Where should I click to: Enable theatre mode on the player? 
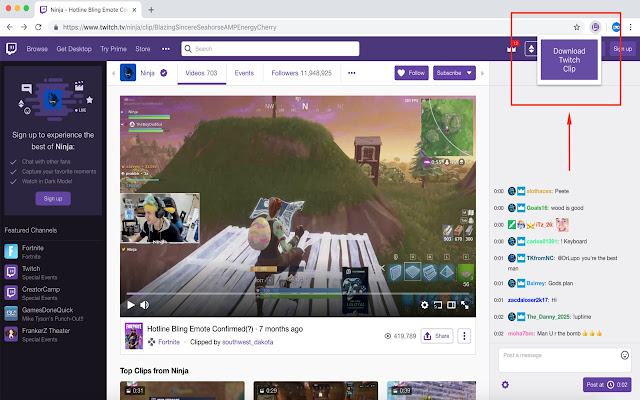[451, 305]
